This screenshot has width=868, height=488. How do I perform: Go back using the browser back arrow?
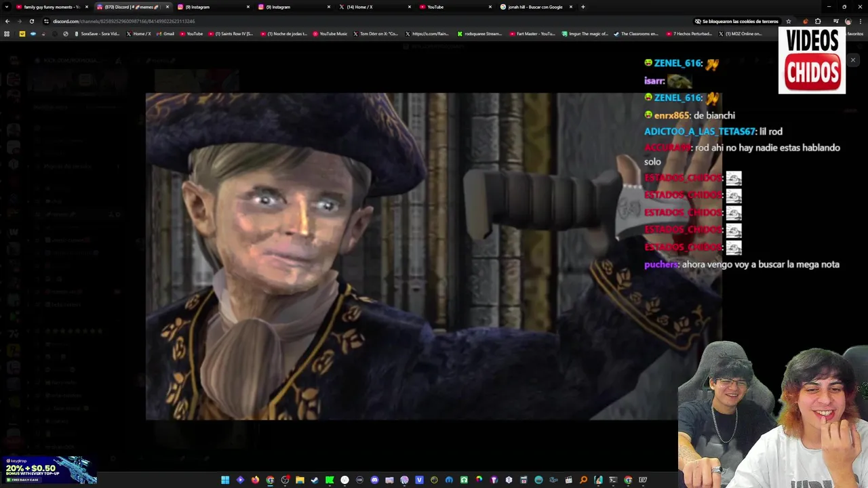point(7,21)
